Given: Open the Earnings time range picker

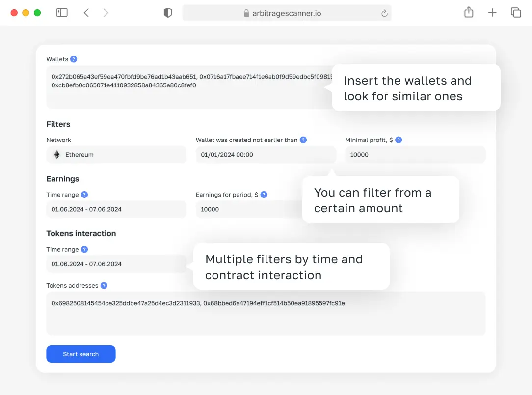Looking at the screenshot, I should tap(116, 209).
